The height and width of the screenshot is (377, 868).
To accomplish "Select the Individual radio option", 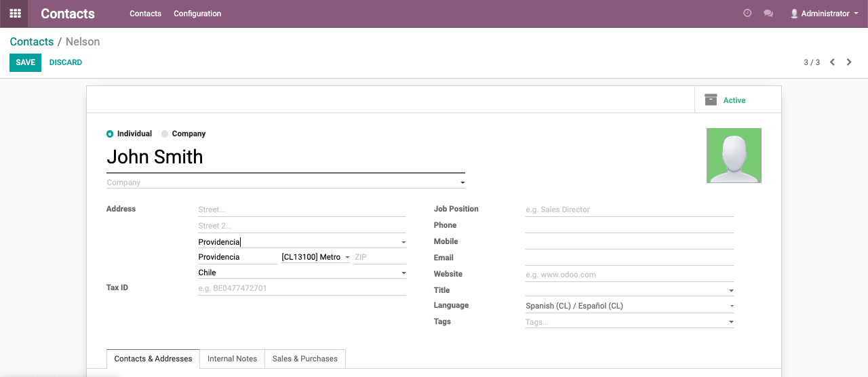I will click(129, 134).
